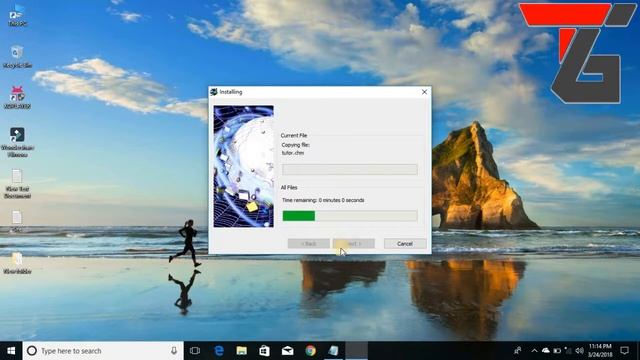Click the 'Type here to search' box

point(103,351)
